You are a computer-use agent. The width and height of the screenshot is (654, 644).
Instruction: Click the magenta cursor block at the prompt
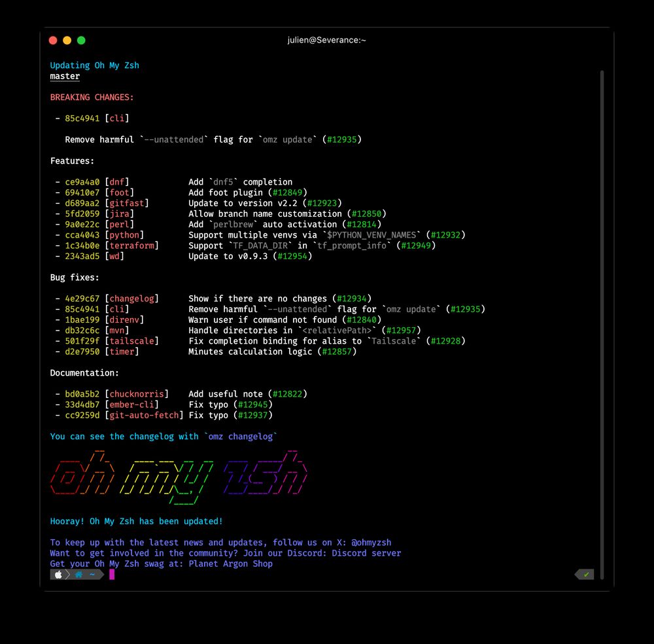click(112, 575)
